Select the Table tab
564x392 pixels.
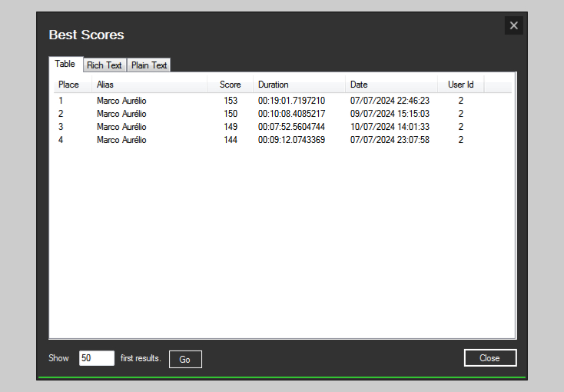click(x=65, y=64)
